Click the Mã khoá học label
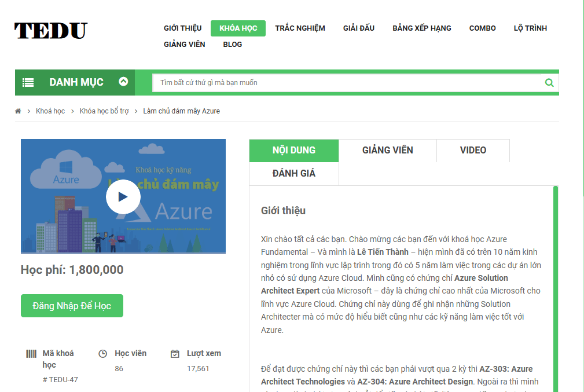This screenshot has height=392, width=584. click(x=58, y=359)
